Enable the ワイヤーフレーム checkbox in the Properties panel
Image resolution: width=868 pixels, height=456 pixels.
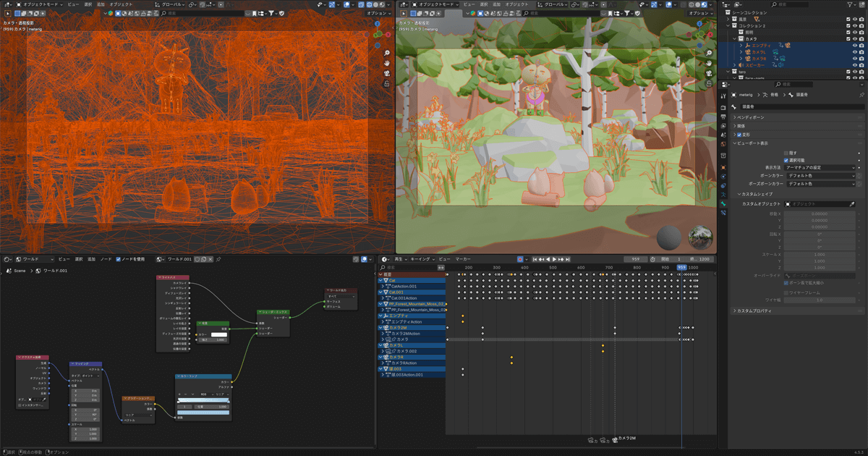point(786,292)
